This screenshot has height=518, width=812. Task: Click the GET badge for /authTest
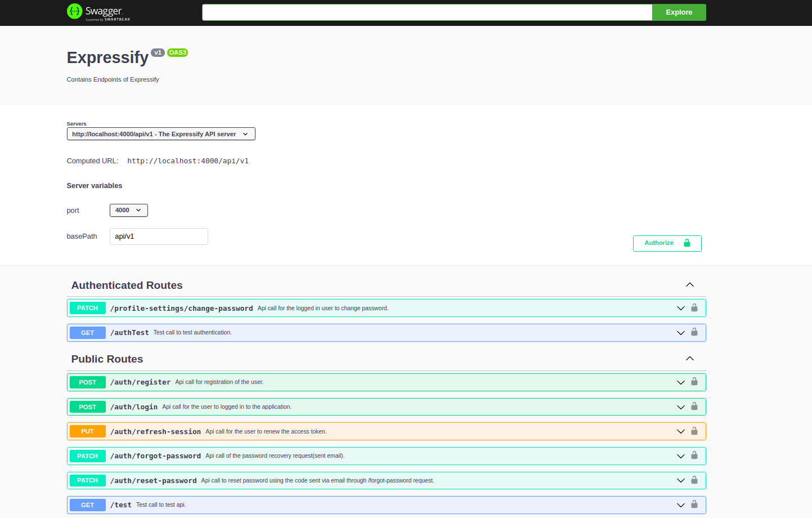(88, 333)
